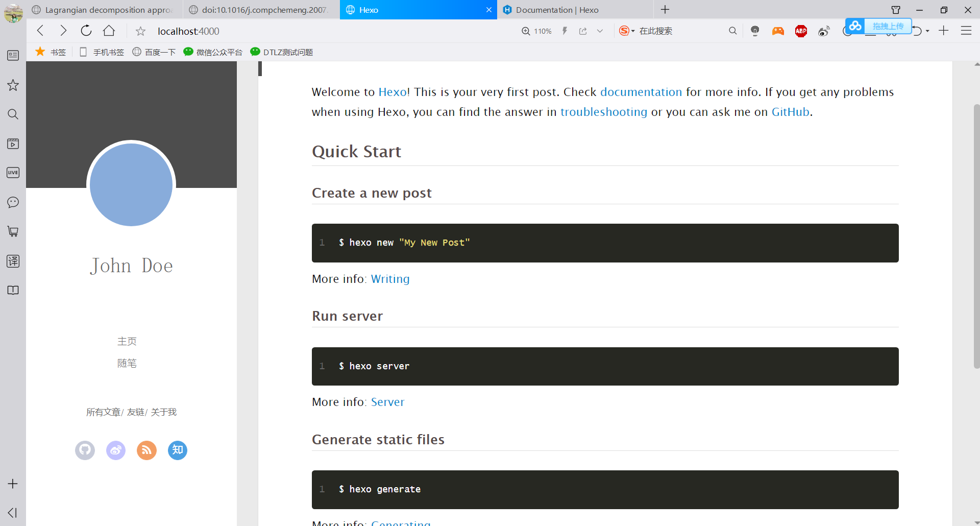Switch to Documentation | Hexo tab
The width and height of the screenshot is (980, 526).
coord(575,10)
